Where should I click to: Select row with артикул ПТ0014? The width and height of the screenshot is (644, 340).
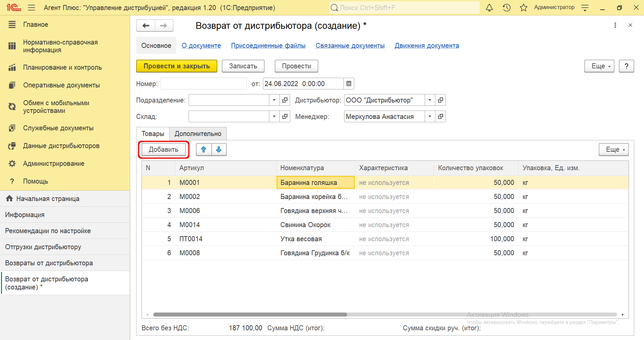point(385,239)
